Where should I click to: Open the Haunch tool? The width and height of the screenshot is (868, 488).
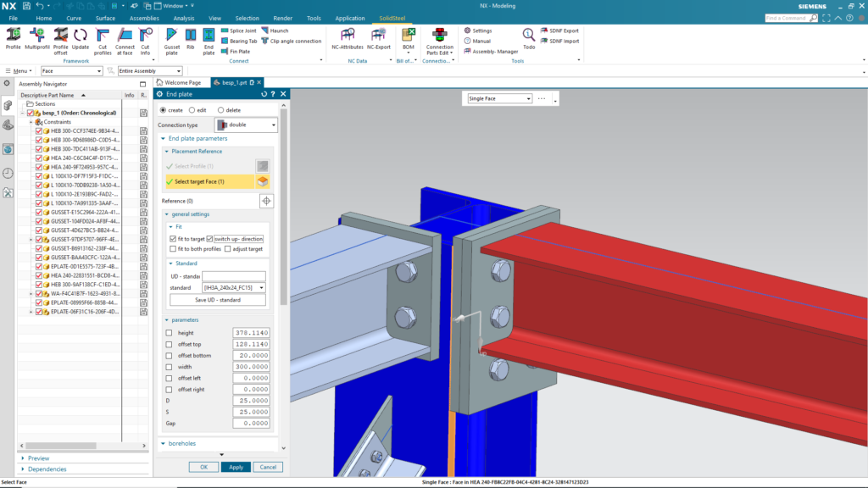275,30
